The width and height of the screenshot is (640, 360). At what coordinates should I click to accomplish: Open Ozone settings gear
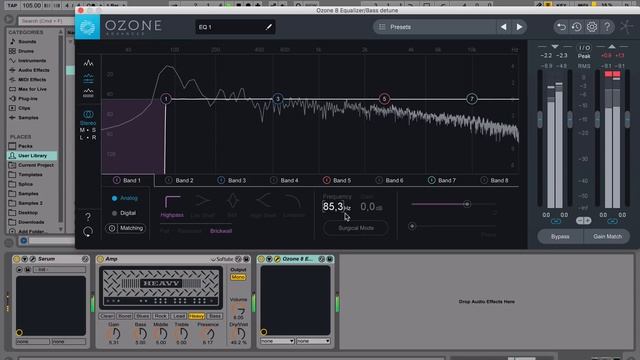click(592, 27)
